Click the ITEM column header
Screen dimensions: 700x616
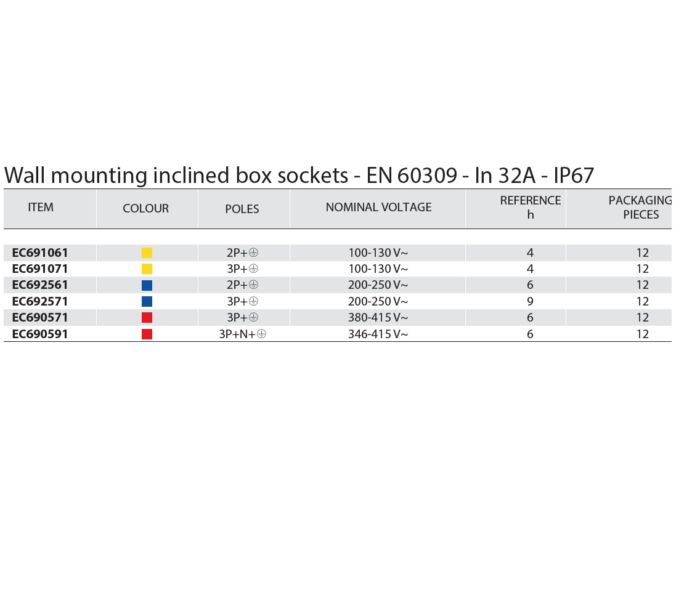click(41, 207)
